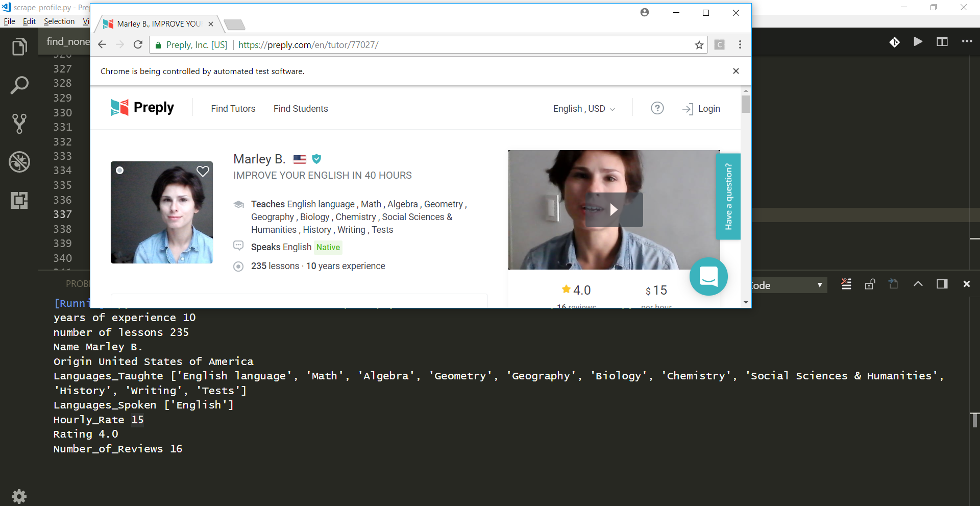980x506 pixels.
Task: Click the tutor name Marley B. heading
Action: 259,159
